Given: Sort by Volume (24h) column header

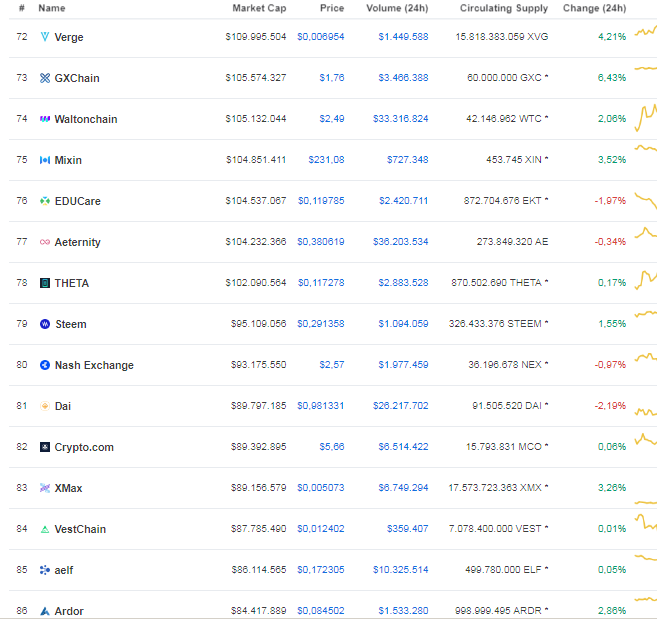Looking at the screenshot, I should point(397,8).
